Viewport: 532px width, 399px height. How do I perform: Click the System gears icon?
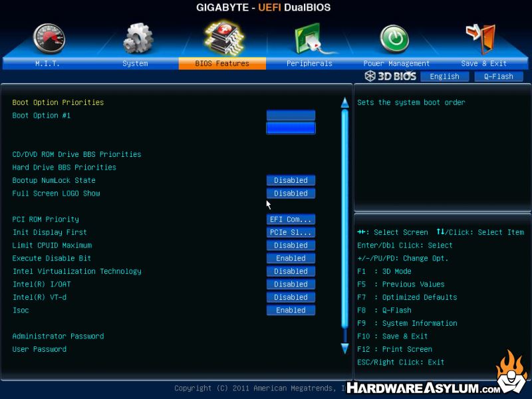click(x=138, y=38)
